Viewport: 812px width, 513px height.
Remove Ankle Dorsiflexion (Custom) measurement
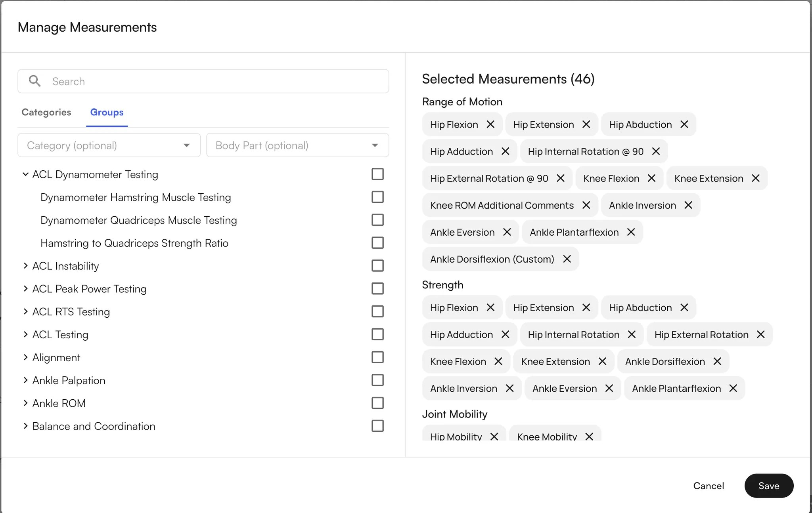[x=567, y=259]
